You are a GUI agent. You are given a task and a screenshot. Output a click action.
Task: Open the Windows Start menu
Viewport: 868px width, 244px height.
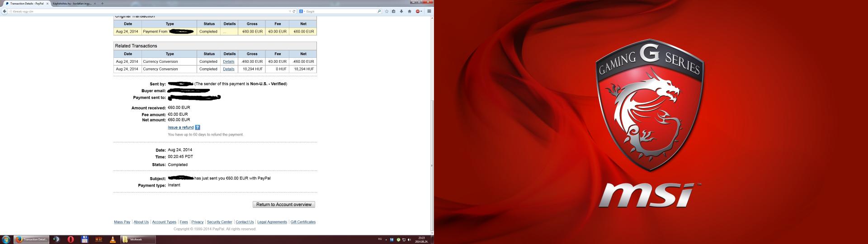click(6, 239)
